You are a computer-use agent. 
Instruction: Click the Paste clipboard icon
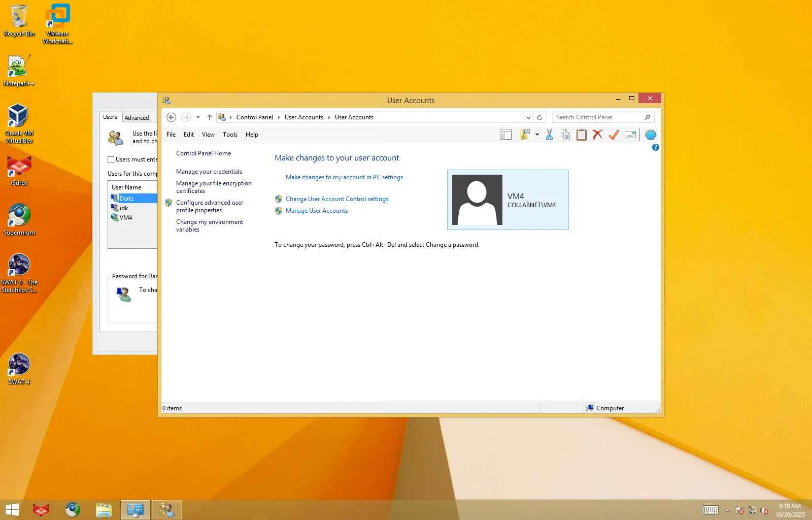pos(582,135)
